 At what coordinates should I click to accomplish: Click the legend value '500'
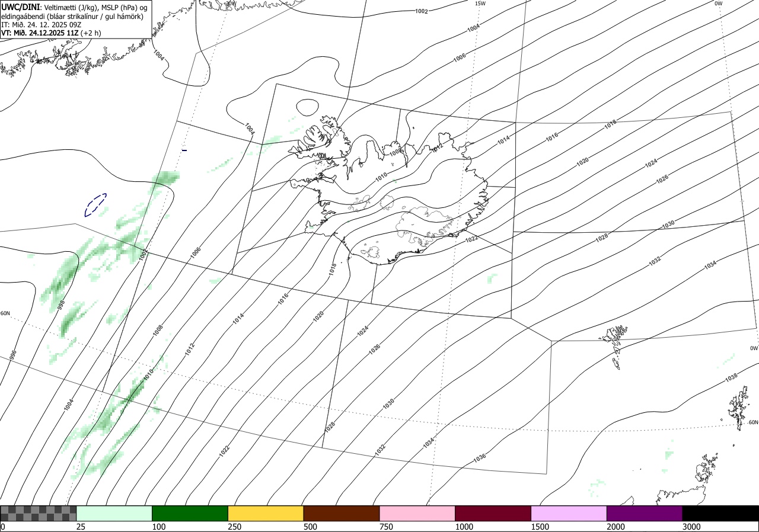311,527
